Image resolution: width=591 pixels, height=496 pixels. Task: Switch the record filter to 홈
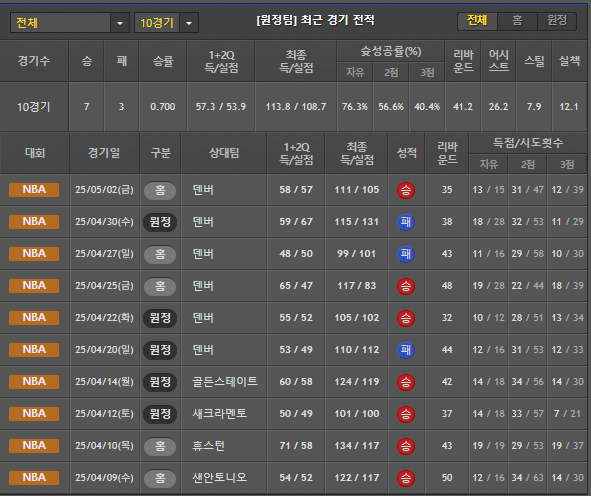[517, 21]
